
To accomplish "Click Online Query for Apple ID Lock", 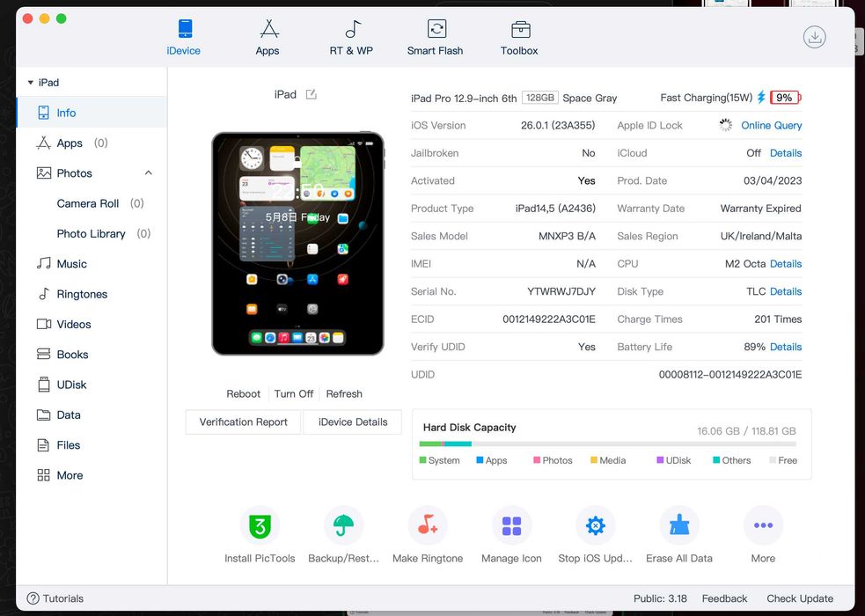I will pyautogui.click(x=771, y=125).
